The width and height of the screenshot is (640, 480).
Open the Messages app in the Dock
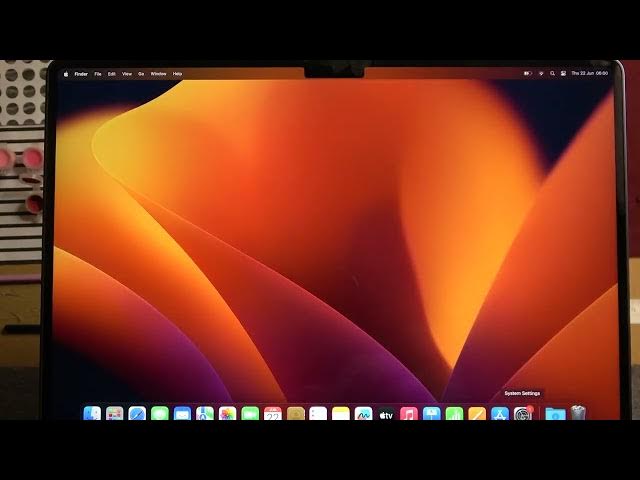pyautogui.click(x=160, y=413)
